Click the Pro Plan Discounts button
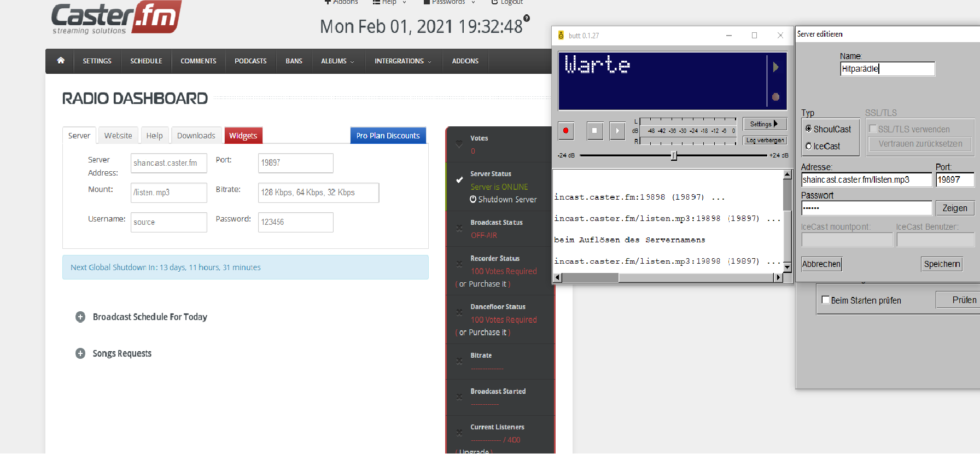Image resolution: width=980 pixels, height=454 pixels. pyautogui.click(x=388, y=136)
